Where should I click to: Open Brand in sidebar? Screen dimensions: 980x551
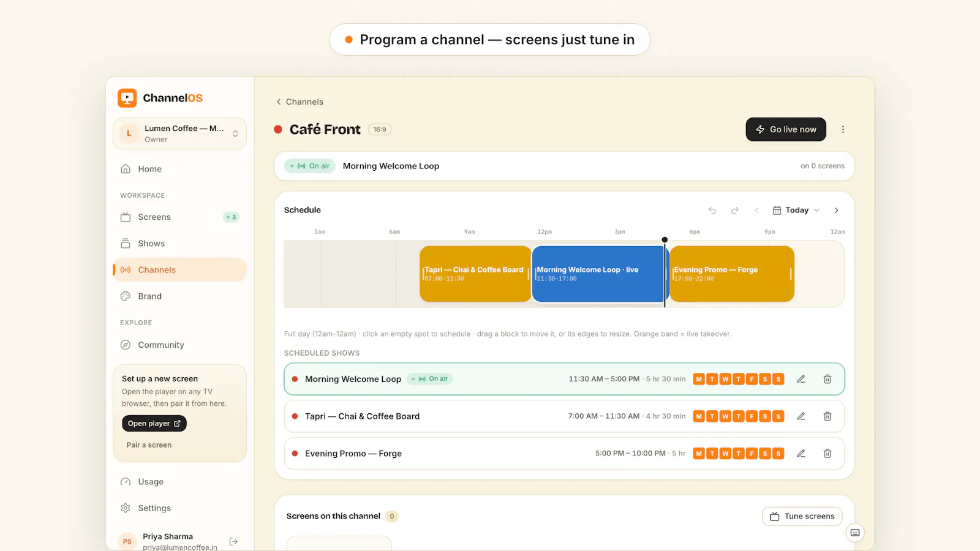(179, 296)
